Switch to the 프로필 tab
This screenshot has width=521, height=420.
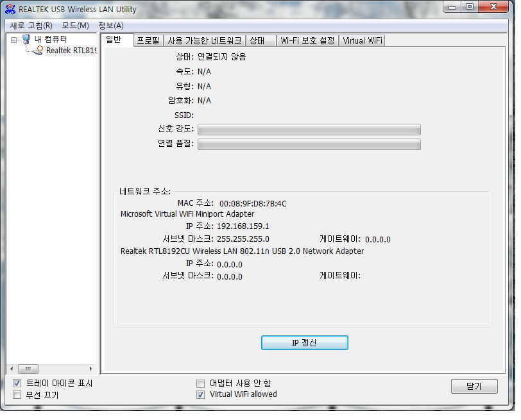(x=148, y=40)
